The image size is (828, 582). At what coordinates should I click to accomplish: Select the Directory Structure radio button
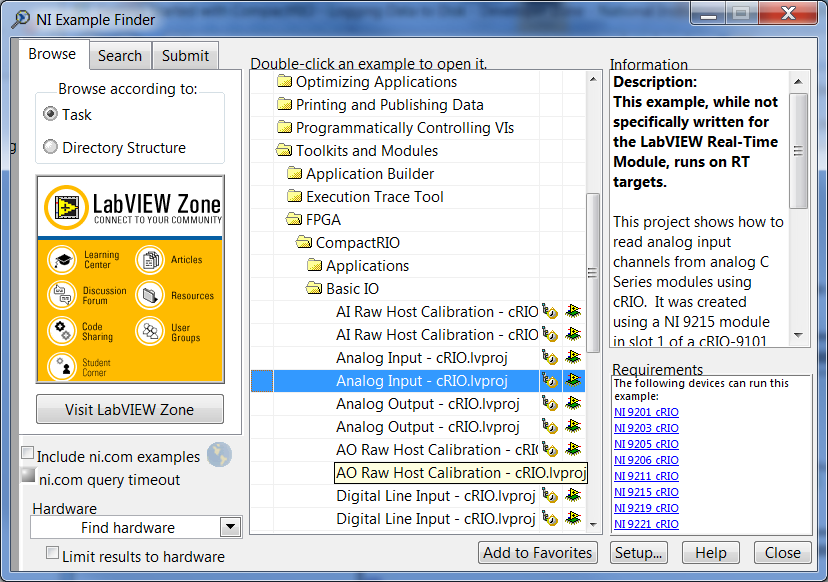[x=50, y=147]
